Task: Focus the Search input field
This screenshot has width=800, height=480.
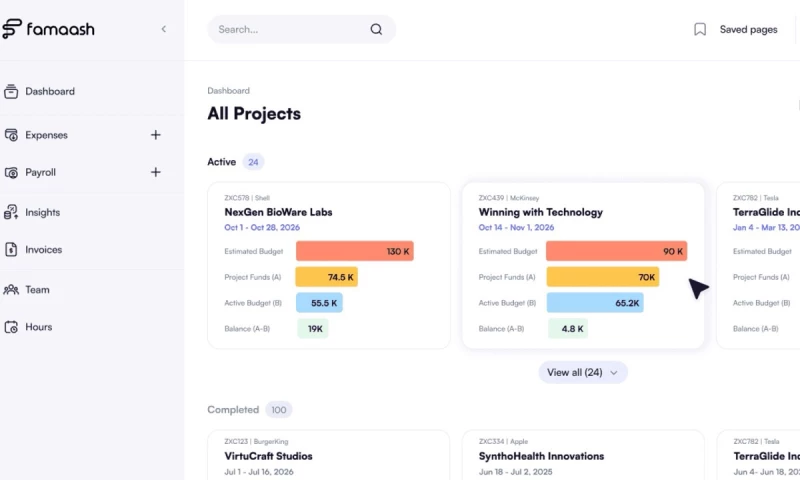Action: (302, 30)
